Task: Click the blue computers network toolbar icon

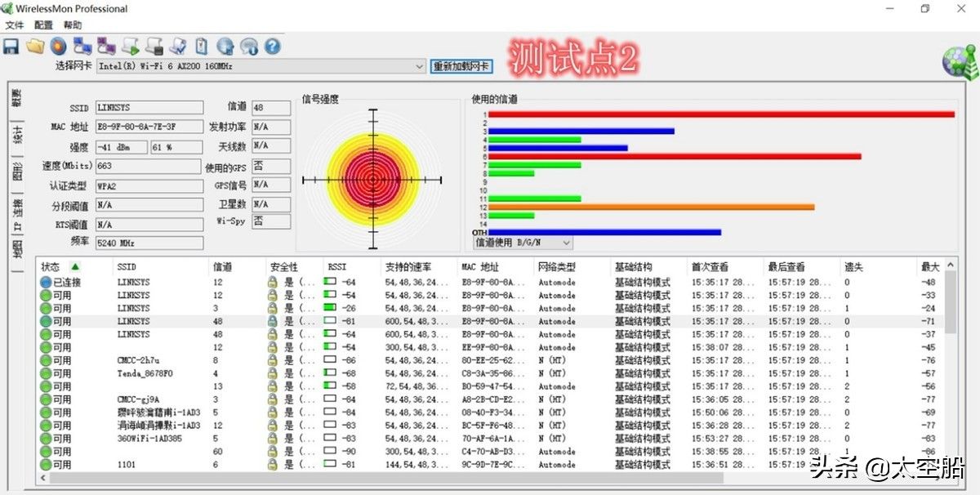Action: coord(82,47)
